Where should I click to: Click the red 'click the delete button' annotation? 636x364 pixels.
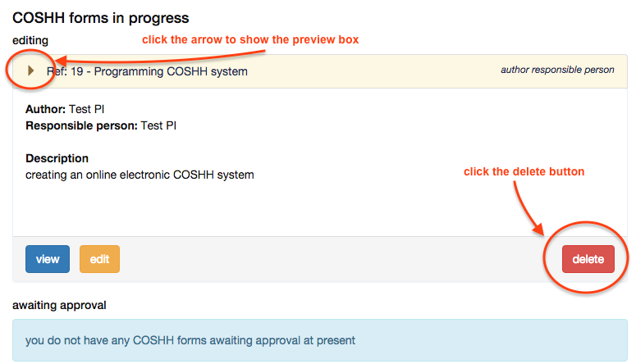pyautogui.click(x=524, y=171)
